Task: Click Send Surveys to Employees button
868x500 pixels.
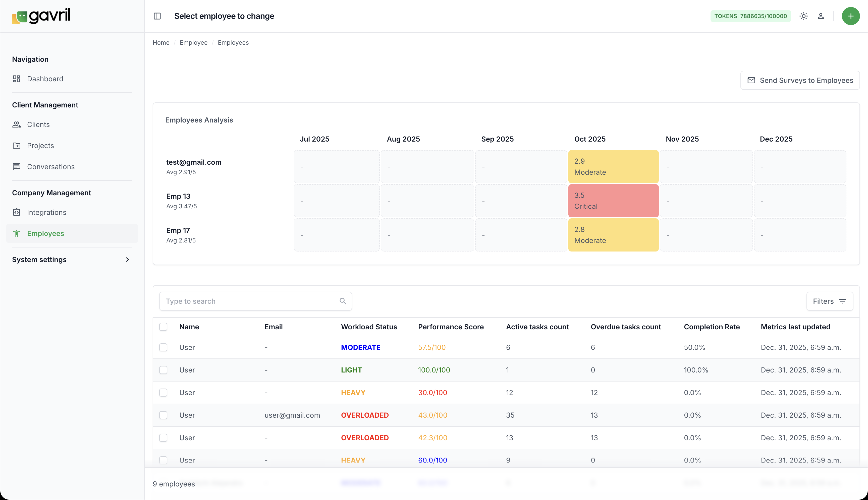Action: click(800, 80)
